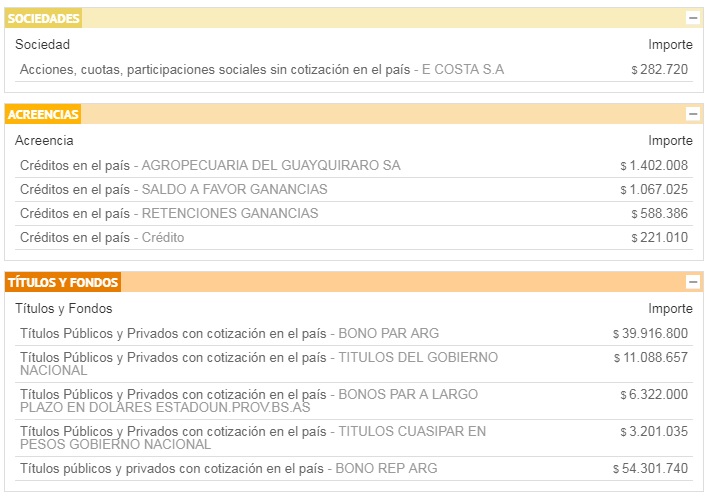Select the Créditos en el país Crédito row
711x501 pixels.
pyautogui.click(x=102, y=237)
